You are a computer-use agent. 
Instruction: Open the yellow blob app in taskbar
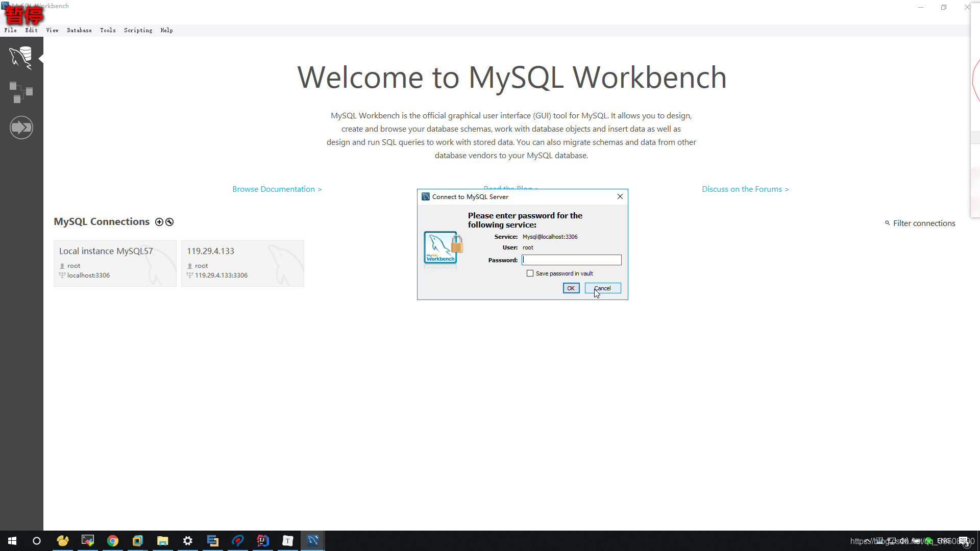coord(63,541)
